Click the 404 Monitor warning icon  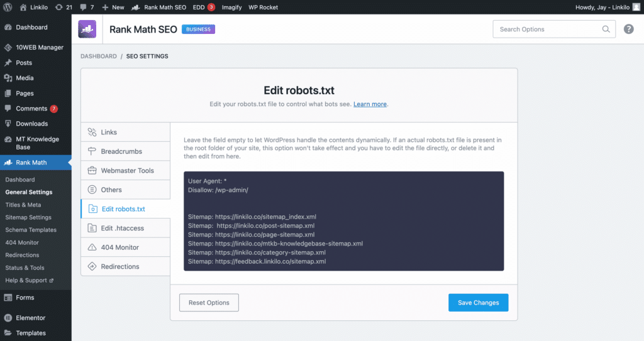(92, 247)
